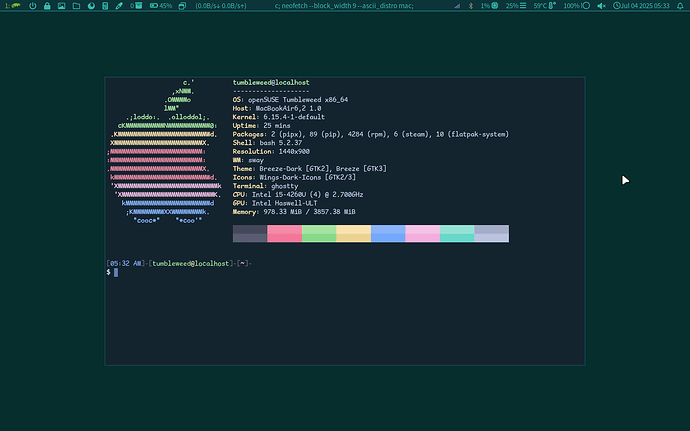The height and width of the screenshot is (431, 690).
Task: Click tumbleweed@localhost in the shell prompt
Action: pos(191,263)
